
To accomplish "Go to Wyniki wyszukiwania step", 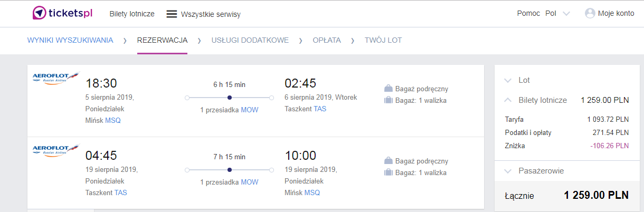I will pyautogui.click(x=70, y=40).
